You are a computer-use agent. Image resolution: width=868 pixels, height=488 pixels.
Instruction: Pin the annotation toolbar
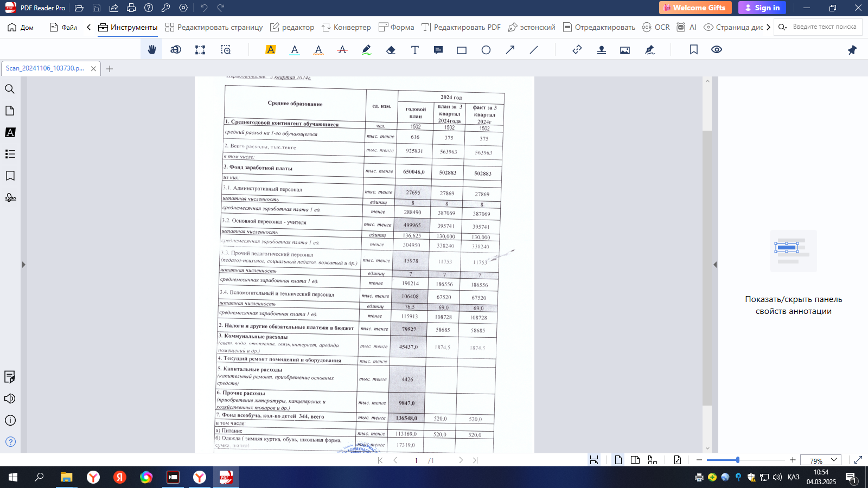[x=852, y=50]
